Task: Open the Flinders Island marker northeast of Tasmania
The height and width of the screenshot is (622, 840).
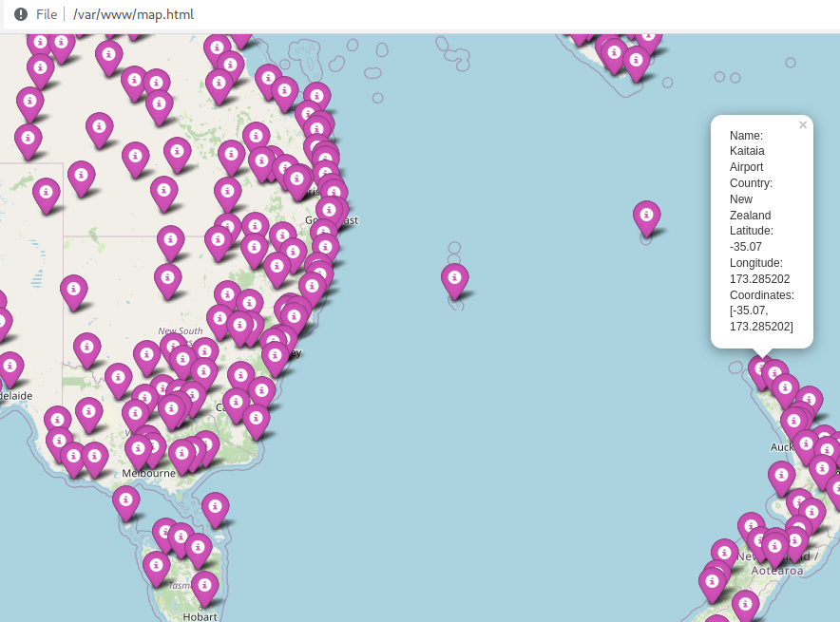Action: [x=216, y=510]
